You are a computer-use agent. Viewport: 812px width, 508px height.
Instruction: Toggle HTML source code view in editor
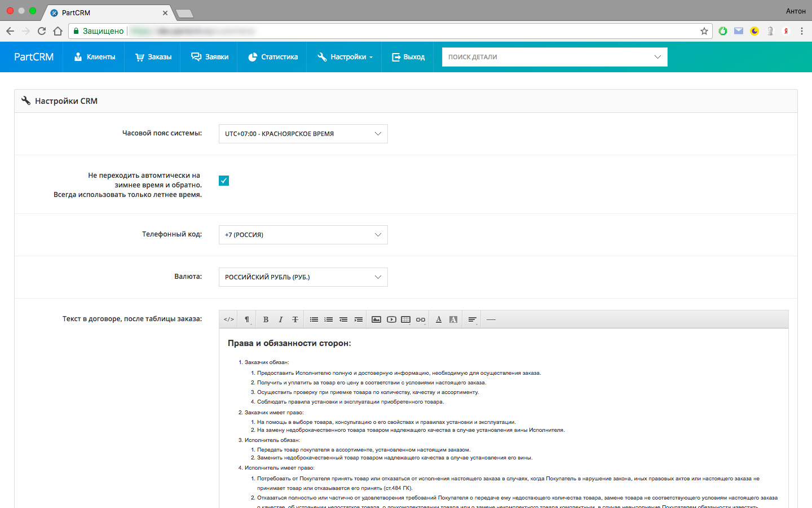228,319
